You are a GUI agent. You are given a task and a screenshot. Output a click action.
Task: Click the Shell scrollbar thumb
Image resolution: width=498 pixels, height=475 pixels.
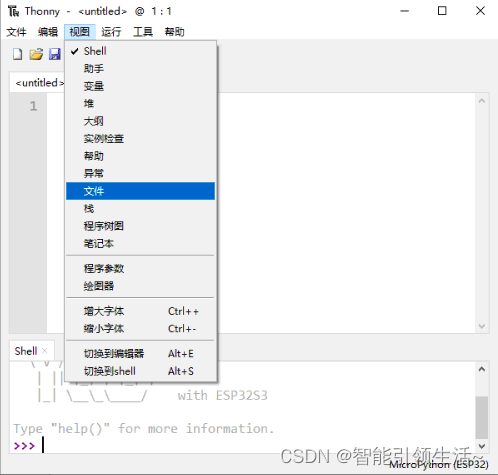pyautogui.click(x=482, y=417)
